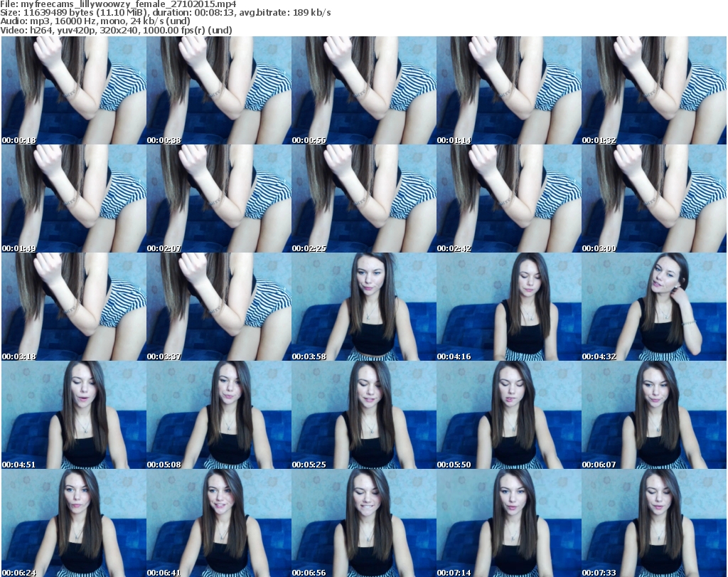Image resolution: width=728 pixels, height=577 pixels.
Task: Click the thumbnail marked 00:06:41
Action: click(219, 523)
